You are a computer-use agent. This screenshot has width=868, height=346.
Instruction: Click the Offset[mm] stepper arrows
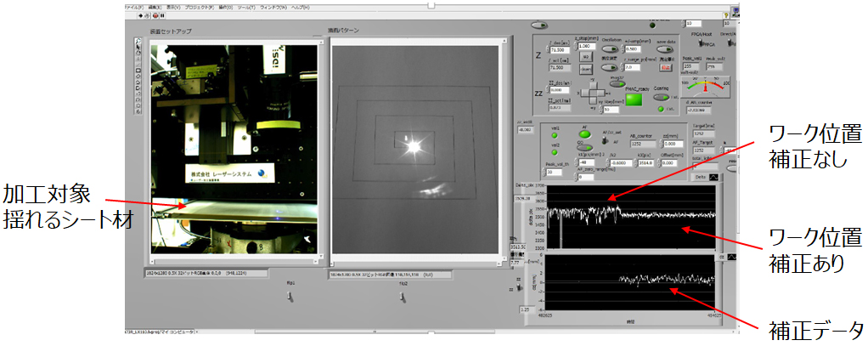tap(657, 163)
